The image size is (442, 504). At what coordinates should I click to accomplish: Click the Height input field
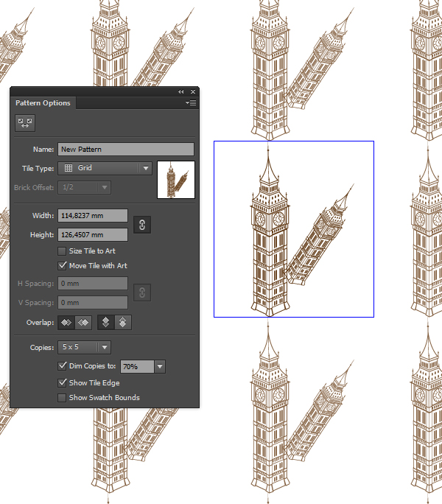tap(93, 235)
